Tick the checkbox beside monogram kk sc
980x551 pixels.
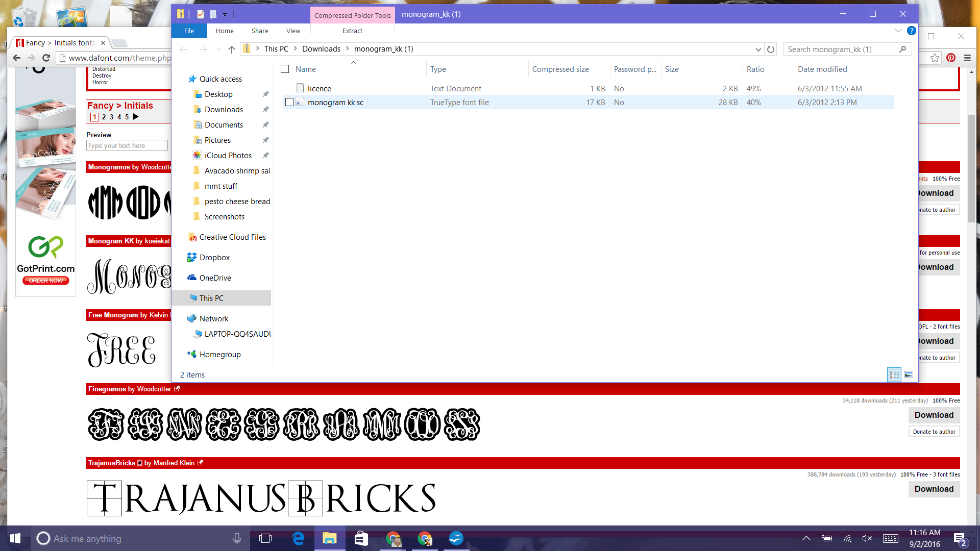[x=289, y=102]
